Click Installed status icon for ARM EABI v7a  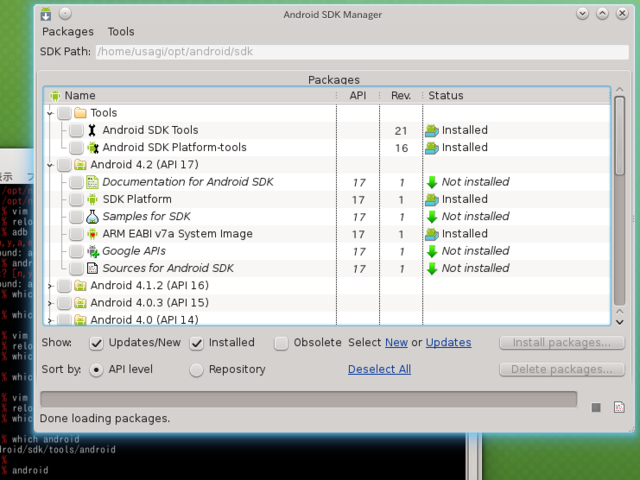(432, 234)
